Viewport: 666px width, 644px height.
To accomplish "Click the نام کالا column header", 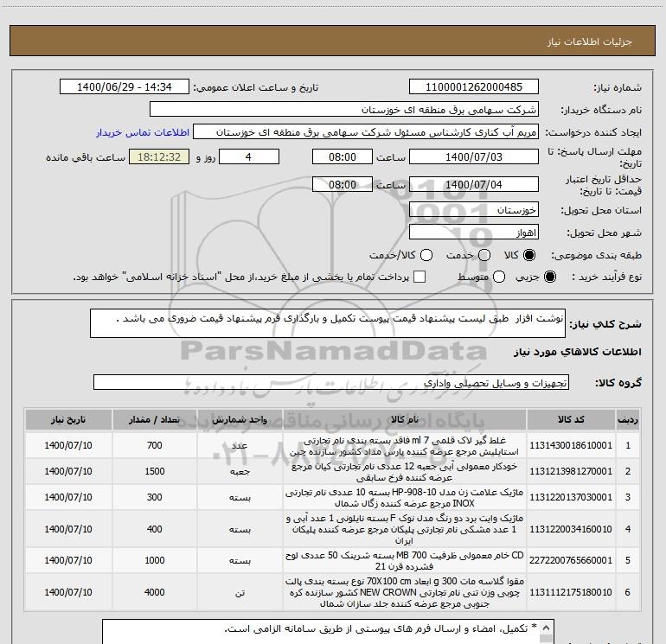I will tap(405, 419).
